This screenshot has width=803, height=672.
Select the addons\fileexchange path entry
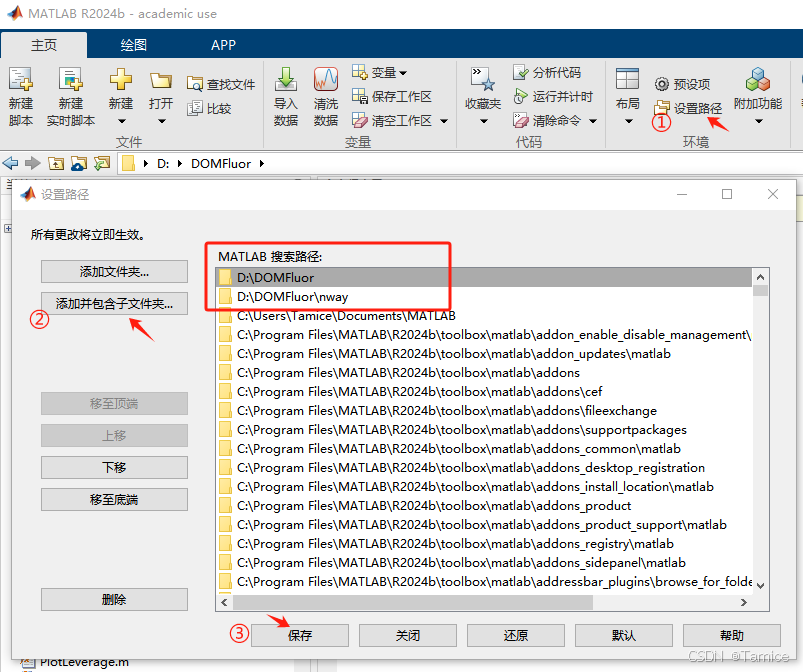pyautogui.click(x=484, y=410)
